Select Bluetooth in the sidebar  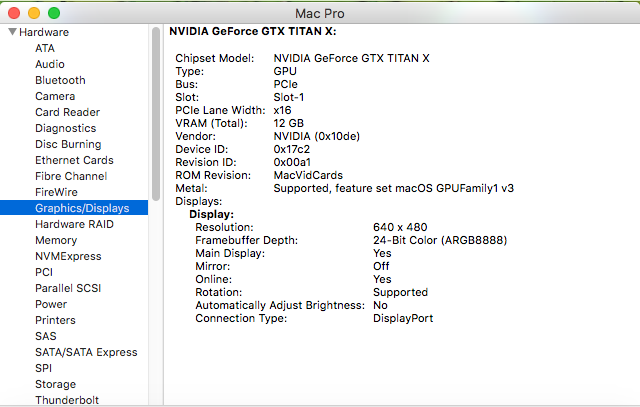[60, 80]
